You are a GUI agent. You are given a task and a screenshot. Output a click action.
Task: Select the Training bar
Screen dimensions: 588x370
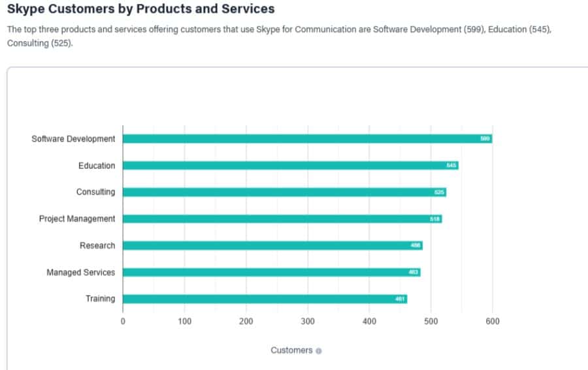(265, 299)
